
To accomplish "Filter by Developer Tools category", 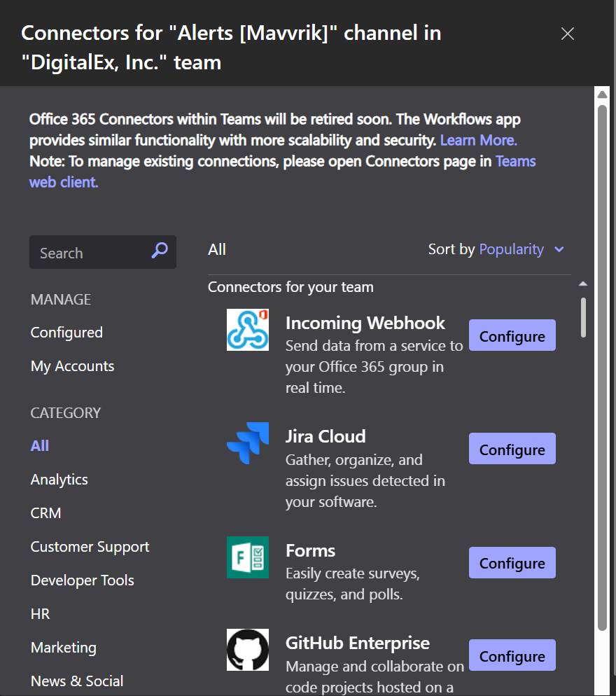I will tap(82, 580).
